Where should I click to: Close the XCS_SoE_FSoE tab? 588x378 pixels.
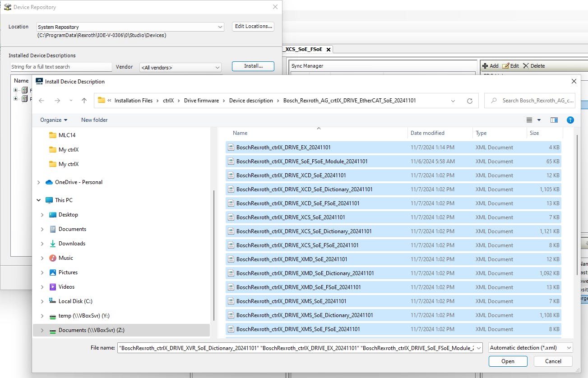coord(328,49)
